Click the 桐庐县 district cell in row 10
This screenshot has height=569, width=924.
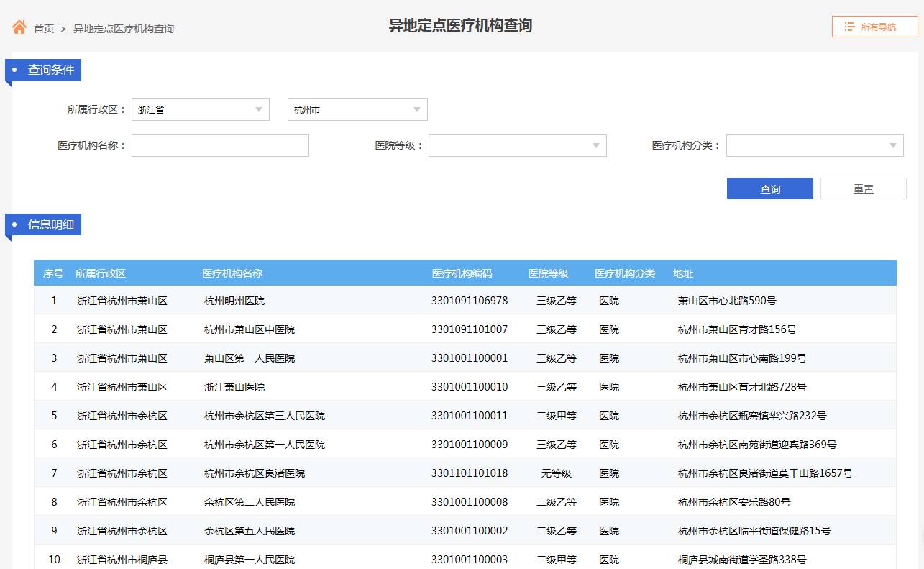(x=122, y=560)
